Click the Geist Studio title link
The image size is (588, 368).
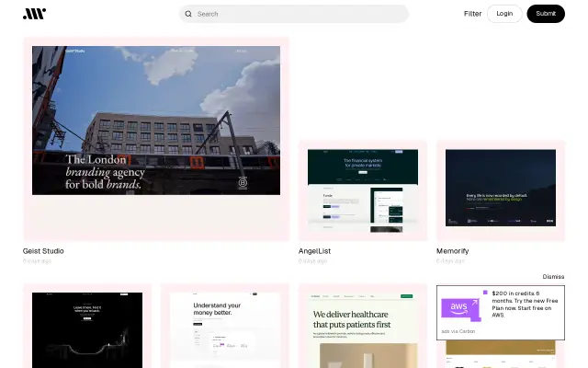pos(43,251)
